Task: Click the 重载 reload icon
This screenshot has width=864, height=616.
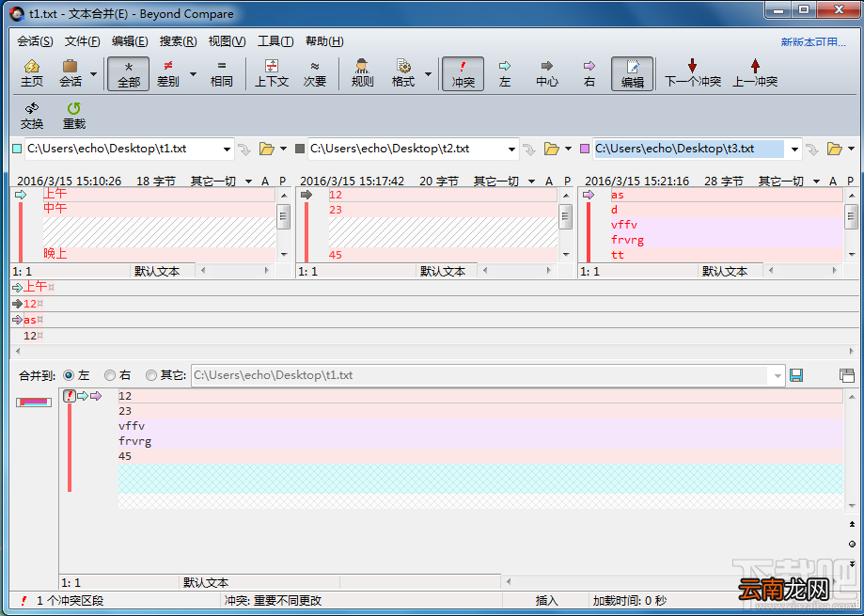Action: (x=74, y=116)
